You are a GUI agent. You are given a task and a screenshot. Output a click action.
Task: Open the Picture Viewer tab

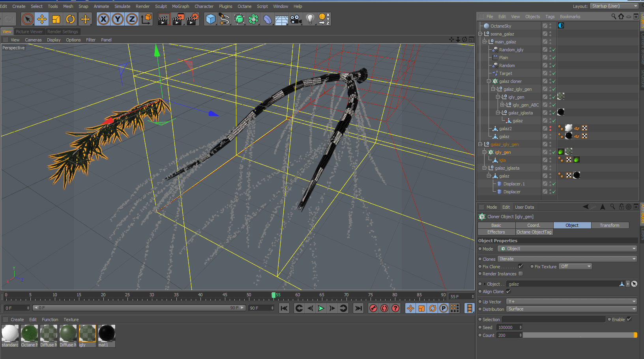tap(29, 32)
